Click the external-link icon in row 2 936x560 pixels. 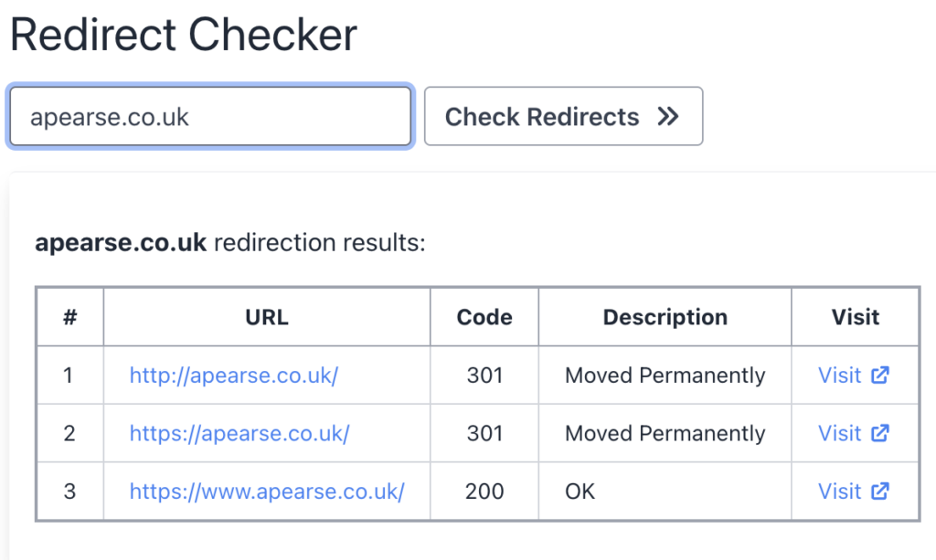pyautogui.click(x=880, y=433)
